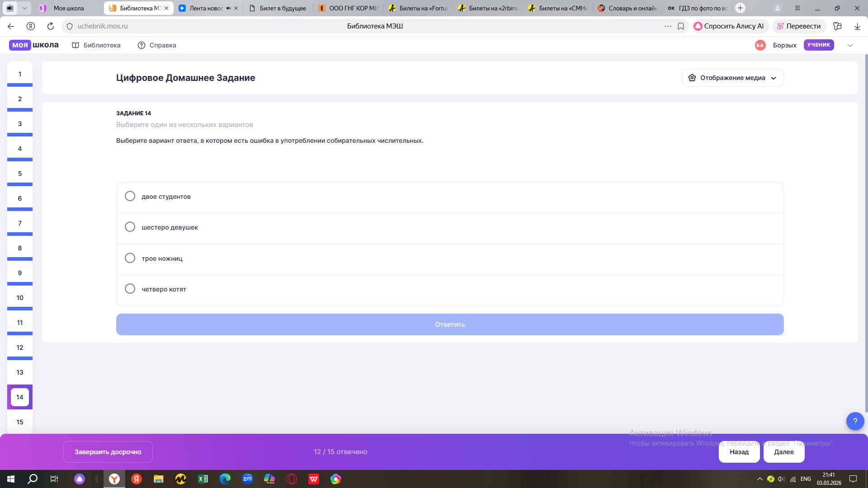Jump to task 9 in the sidebar

click(x=20, y=273)
